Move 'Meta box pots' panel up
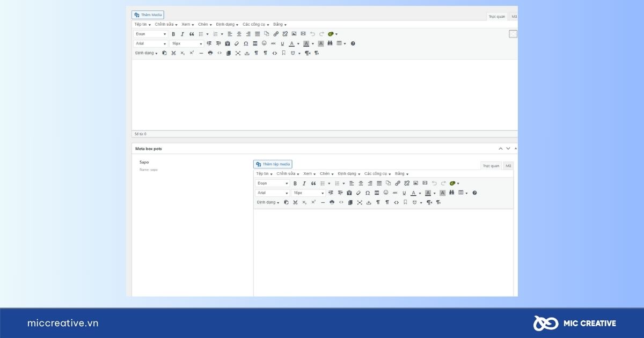Image resolution: width=644 pixels, height=338 pixels. click(501, 148)
